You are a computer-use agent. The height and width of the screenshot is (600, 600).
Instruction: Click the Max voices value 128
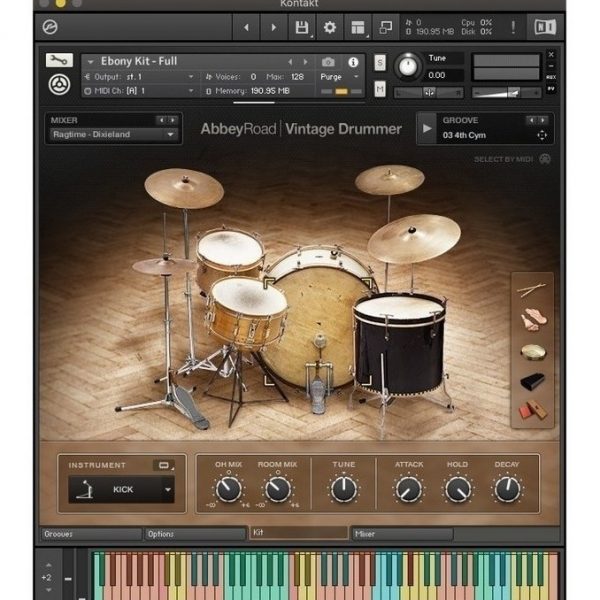(x=297, y=77)
